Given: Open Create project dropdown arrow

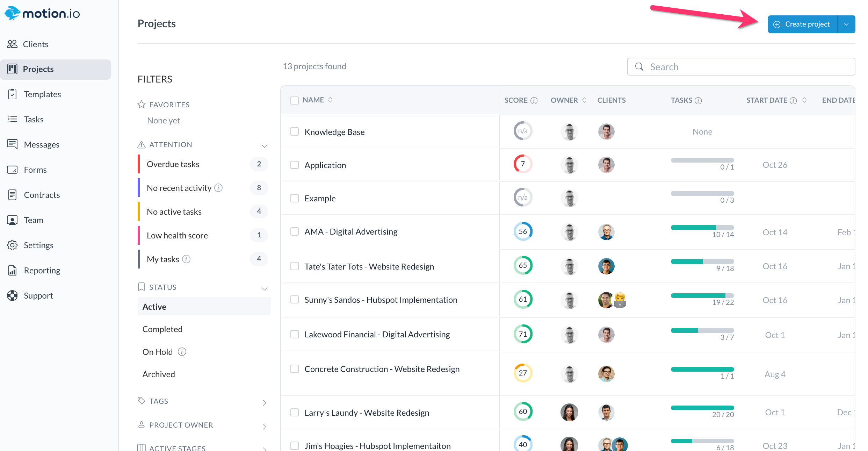Looking at the screenshot, I should (846, 24).
